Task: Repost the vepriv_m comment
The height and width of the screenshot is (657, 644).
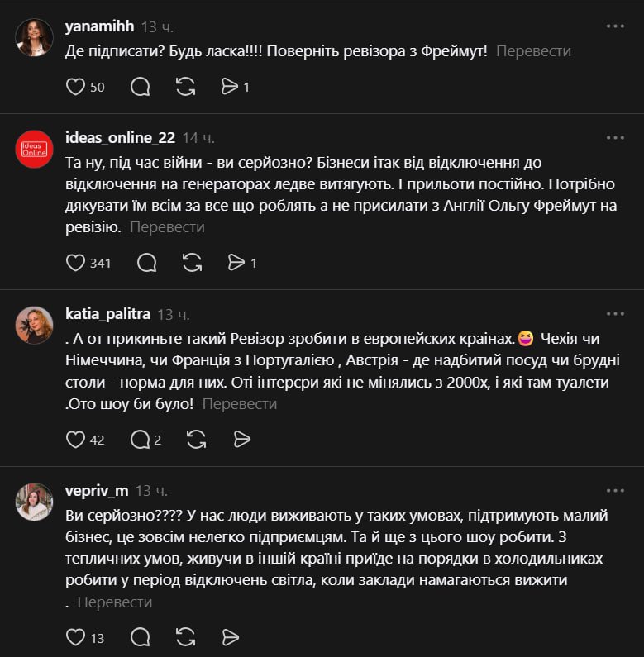Action: pos(186,637)
